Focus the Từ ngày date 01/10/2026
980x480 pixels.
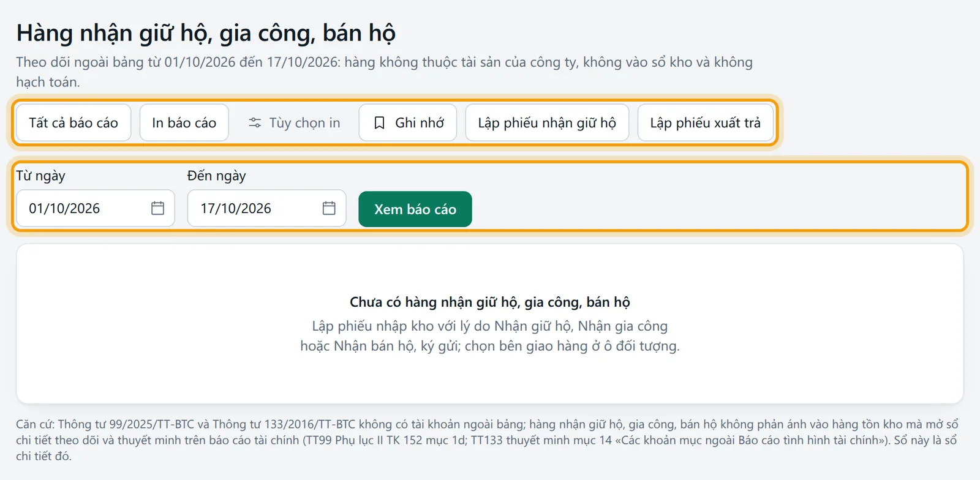[x=96, y=208]
